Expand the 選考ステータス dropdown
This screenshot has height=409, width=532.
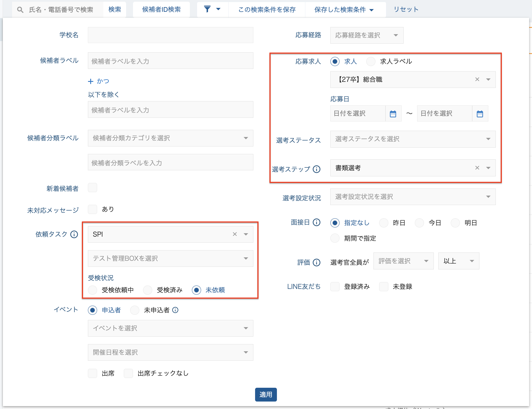coord(413,139)
